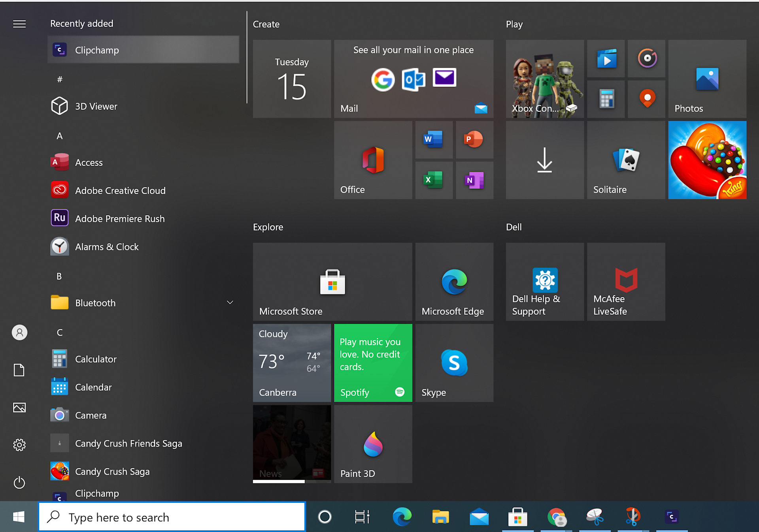The height and width of the screenshot is (532, 759).
Task: Open Candy Crush Friends Saga list entry
Action: click(x=143, y=443)
